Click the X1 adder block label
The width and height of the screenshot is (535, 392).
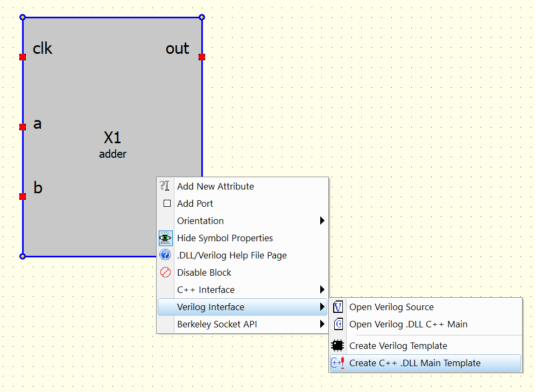coord(112,138)
